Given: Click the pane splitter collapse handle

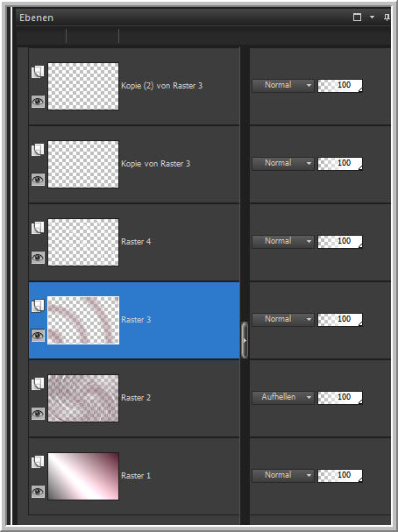Looking at the screenshot, I should (x=245, y=340).
